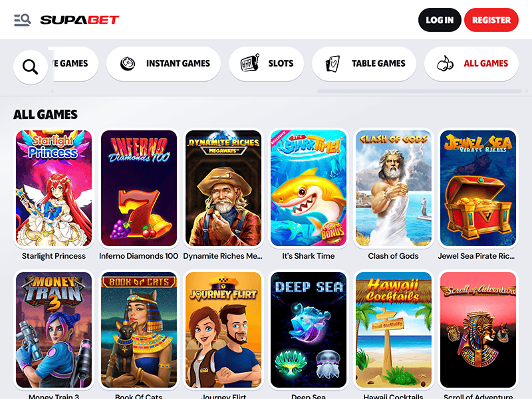Select the Table Games category tab

click(364, 64)
